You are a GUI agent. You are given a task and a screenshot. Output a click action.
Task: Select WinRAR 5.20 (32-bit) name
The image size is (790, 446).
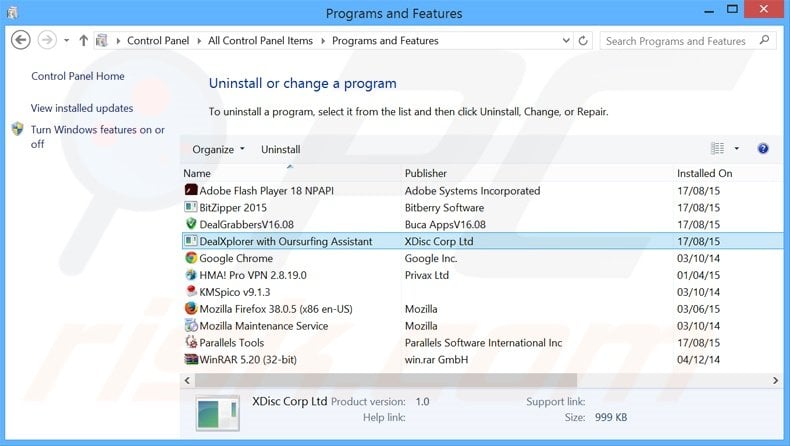pyautogui.click(x=248, y=359)
